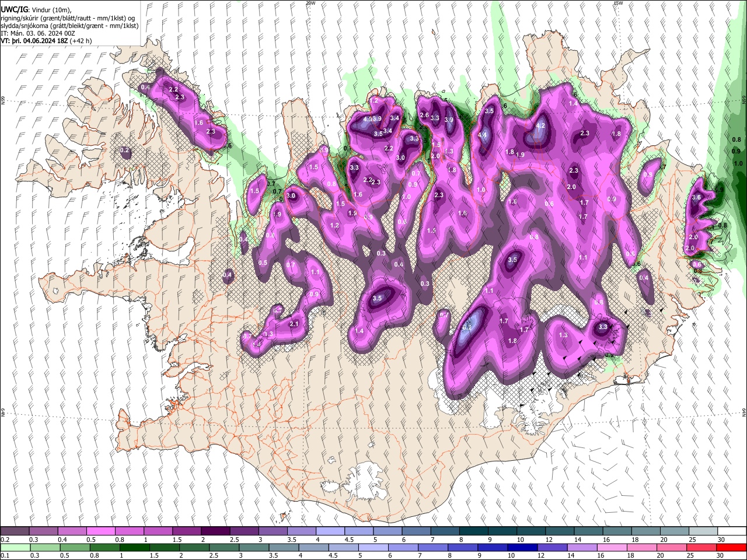Click the 'rigning/skúrir' legend description line
This screenshot has height=560, width=747.
(69, 18)
